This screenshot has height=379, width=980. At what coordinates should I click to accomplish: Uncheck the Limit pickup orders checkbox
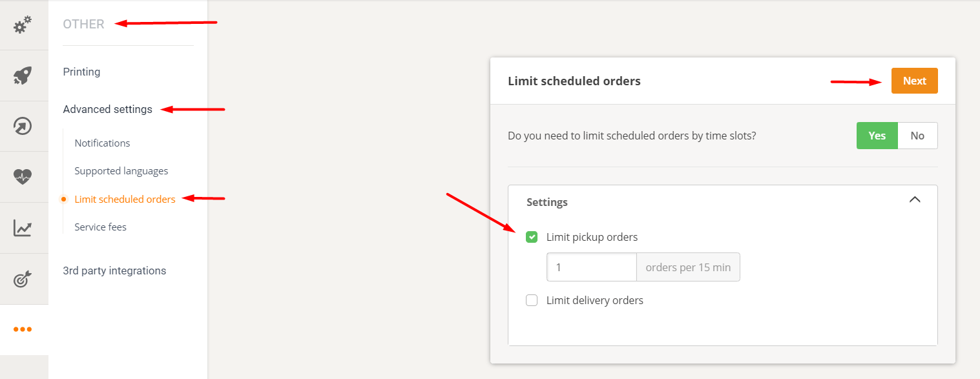tap(532, 237)
